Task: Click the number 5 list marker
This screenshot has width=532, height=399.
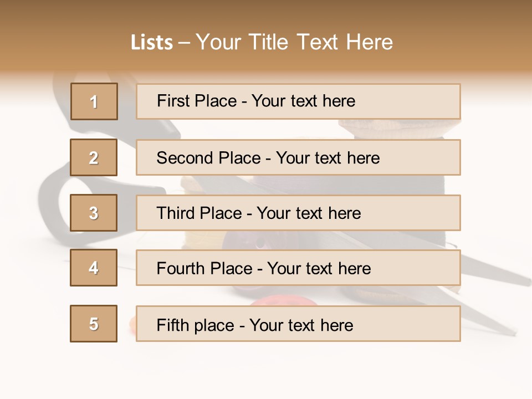Action: click(x=94, y=324)
